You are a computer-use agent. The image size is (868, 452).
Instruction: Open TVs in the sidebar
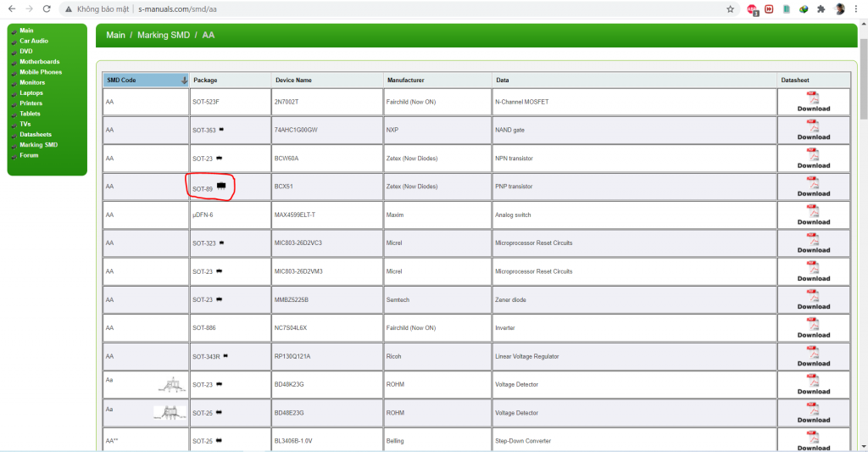pyautogui.click(x=25, y=124)
